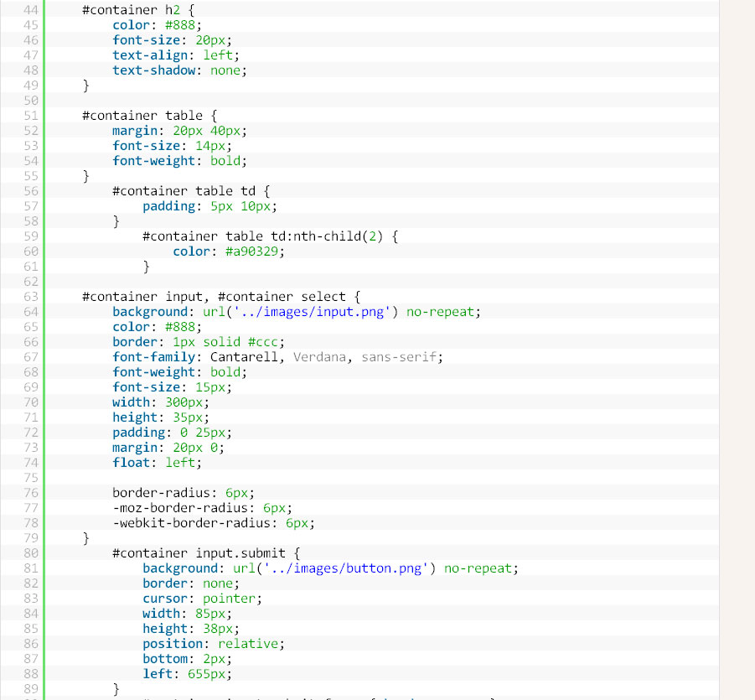The width and height of the screenshot is (755, 700).
Task: Click the '../images/button.png' URL string
Action: 346,568
